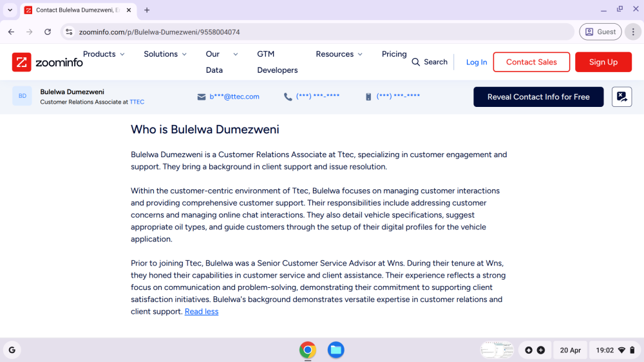
Task: Click the Guest profile button
Action: pyautogui.click(x=600, y=32)
